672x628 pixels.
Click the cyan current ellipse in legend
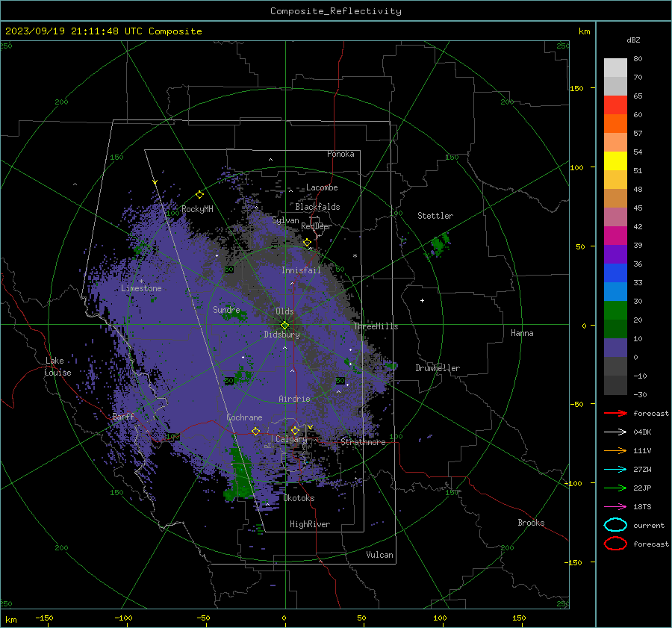615,525
